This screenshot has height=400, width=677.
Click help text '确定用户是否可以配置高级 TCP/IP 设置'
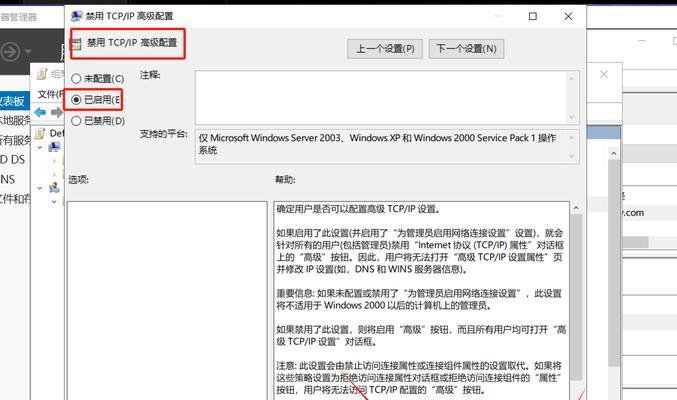click(358, 209)
